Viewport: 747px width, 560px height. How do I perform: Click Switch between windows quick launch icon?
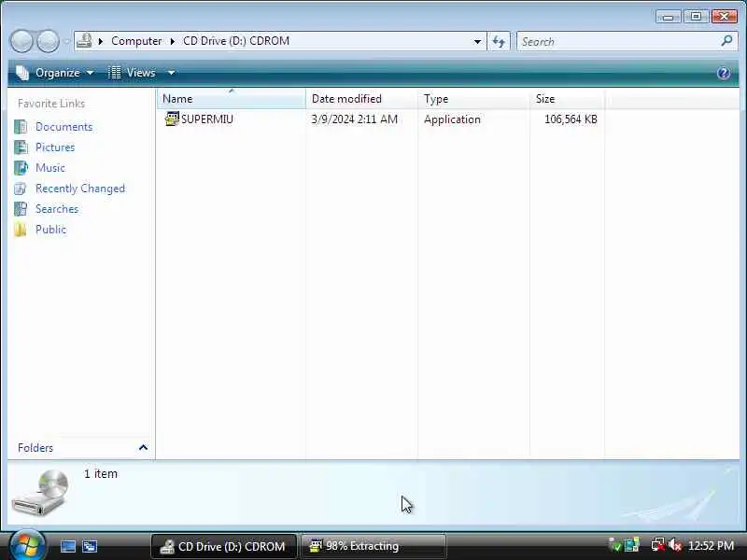pyautogui.click(x=90, y=546)
